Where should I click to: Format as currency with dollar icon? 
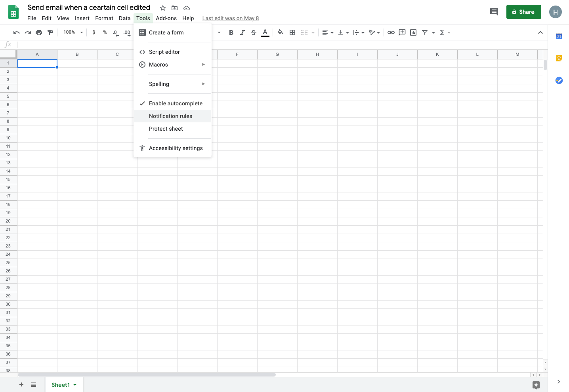94,32
